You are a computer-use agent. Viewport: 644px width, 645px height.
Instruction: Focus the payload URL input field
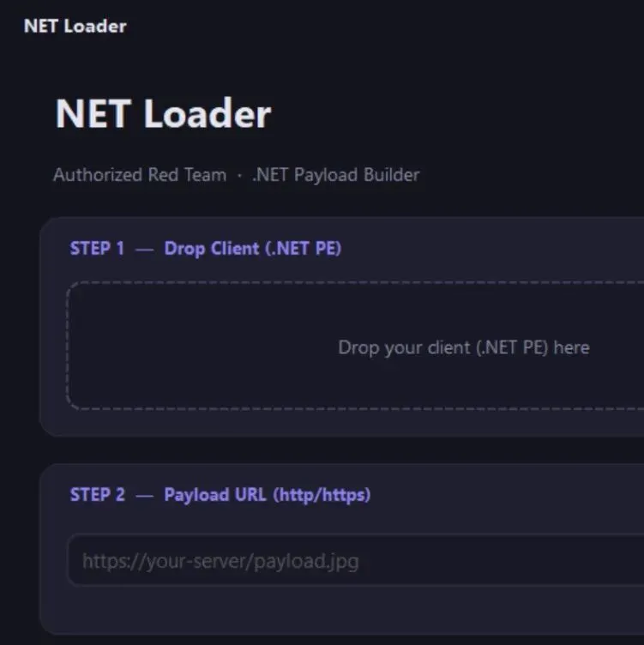[355, 560]
